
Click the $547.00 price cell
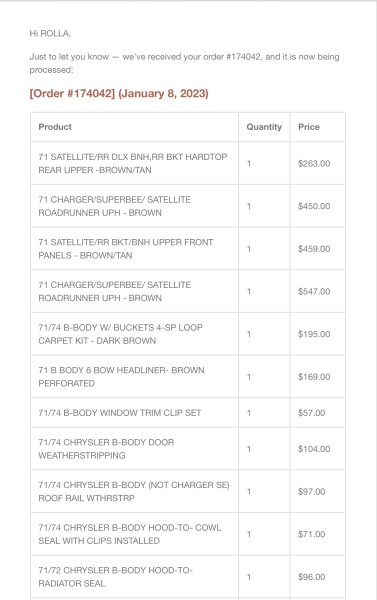[314, 292]
